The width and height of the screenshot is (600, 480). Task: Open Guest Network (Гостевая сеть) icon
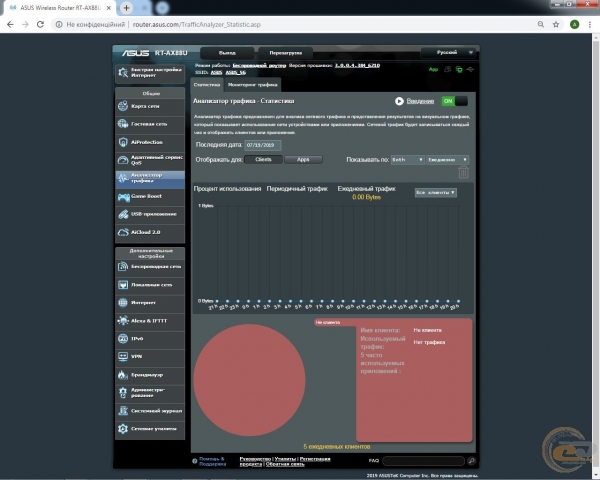pos(123,124)
